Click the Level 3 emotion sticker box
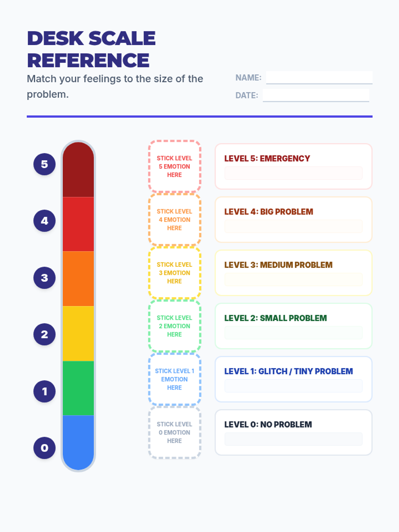 (x=175, y=273)
